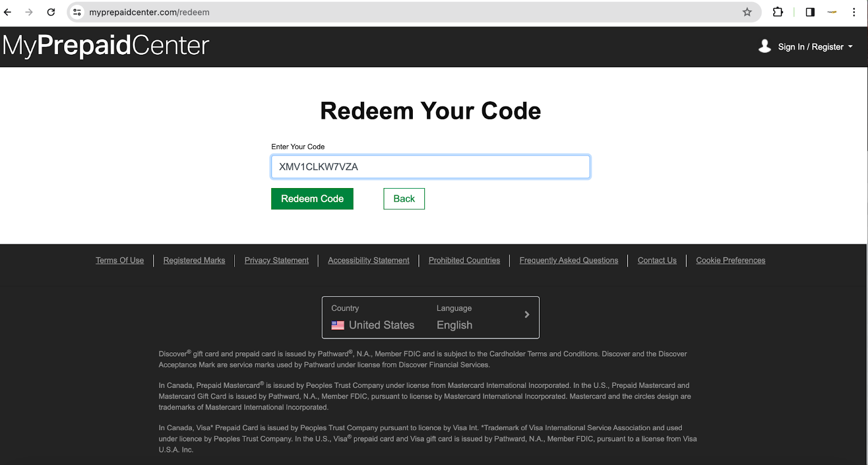This screenshot has height=465, width=868.
Task: Click the Enter Your Code label
Action: pos(298,147)
